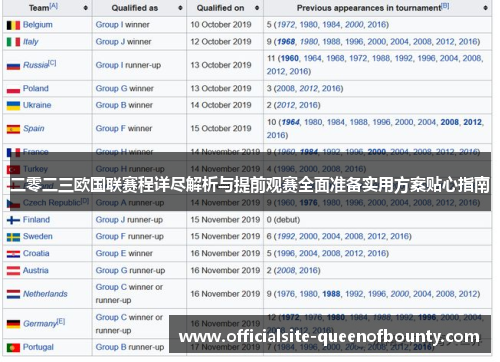The height and width of the screenshot is (362, 500).
Task: Select the '15 October 2019' date cell
Action: pos(221,128)
